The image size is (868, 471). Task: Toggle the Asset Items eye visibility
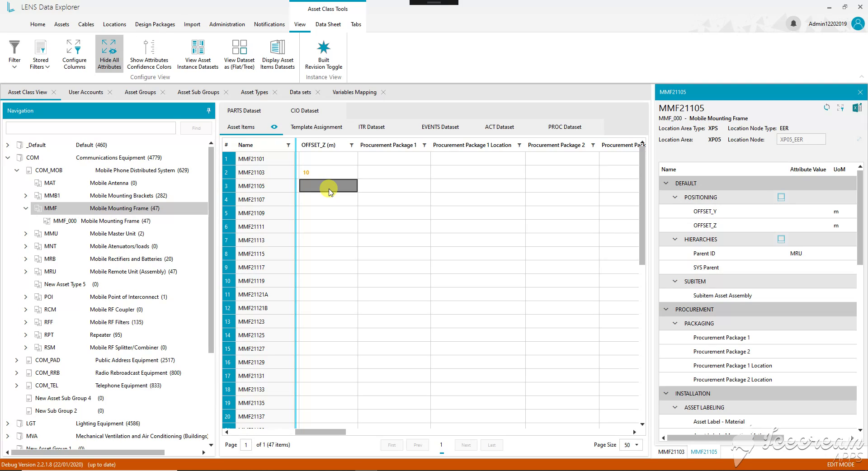[274, 127]
